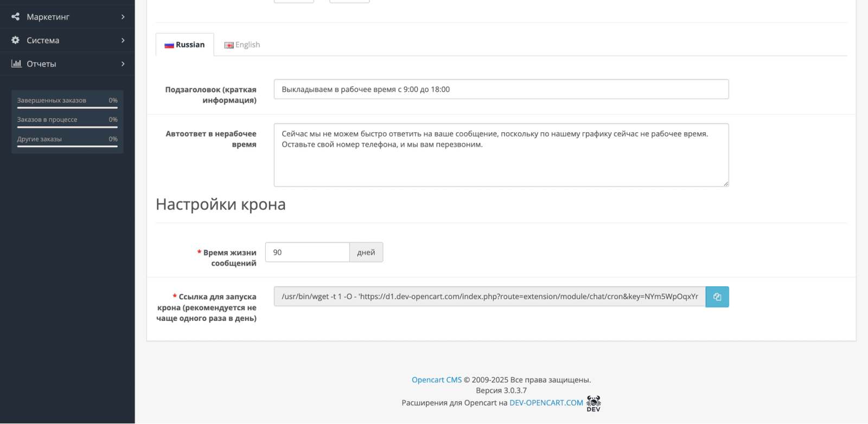Click the 'Другие заказы' stat text
Viewport: 868px width, 424px height.
40,139
